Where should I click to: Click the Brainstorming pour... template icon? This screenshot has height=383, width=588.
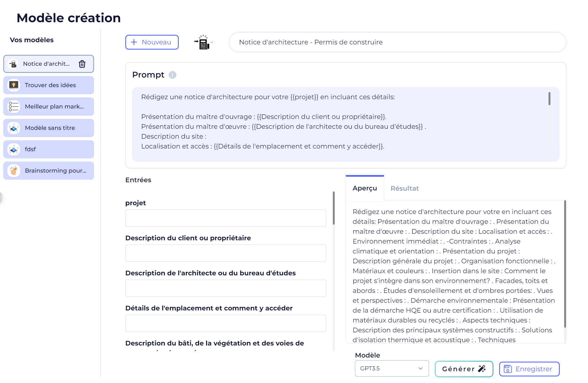[14, 171]
